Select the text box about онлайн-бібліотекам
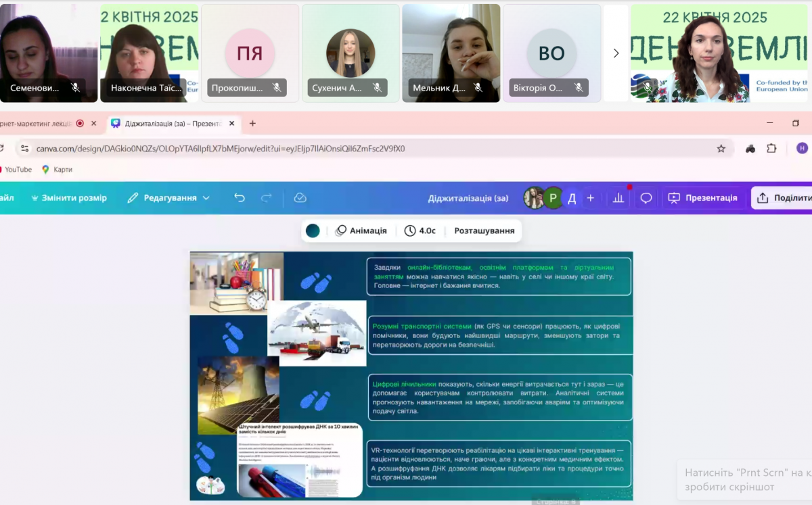The height and width of the screenshot is (505, 812). point(499,276)
